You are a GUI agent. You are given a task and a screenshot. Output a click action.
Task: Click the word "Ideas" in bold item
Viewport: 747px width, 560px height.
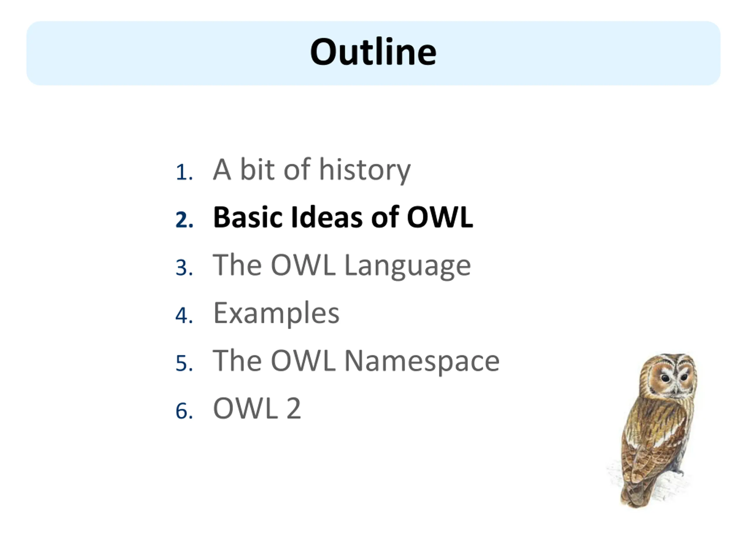click(x=327, y=217)
